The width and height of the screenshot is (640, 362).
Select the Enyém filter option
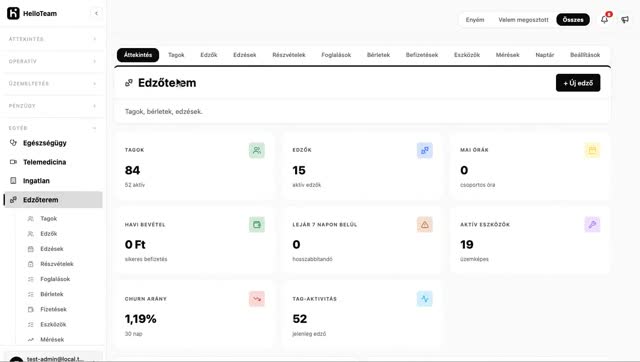(475, 20)
